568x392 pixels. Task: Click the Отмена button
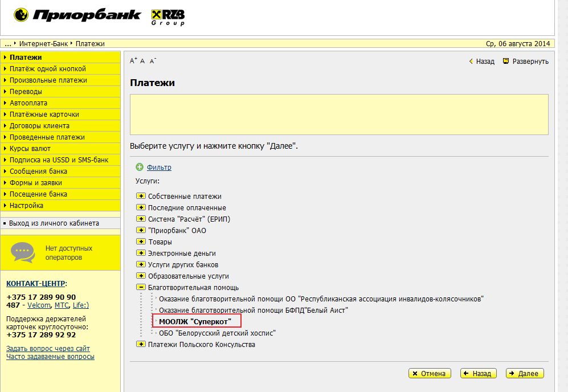[x=430, y=374]
